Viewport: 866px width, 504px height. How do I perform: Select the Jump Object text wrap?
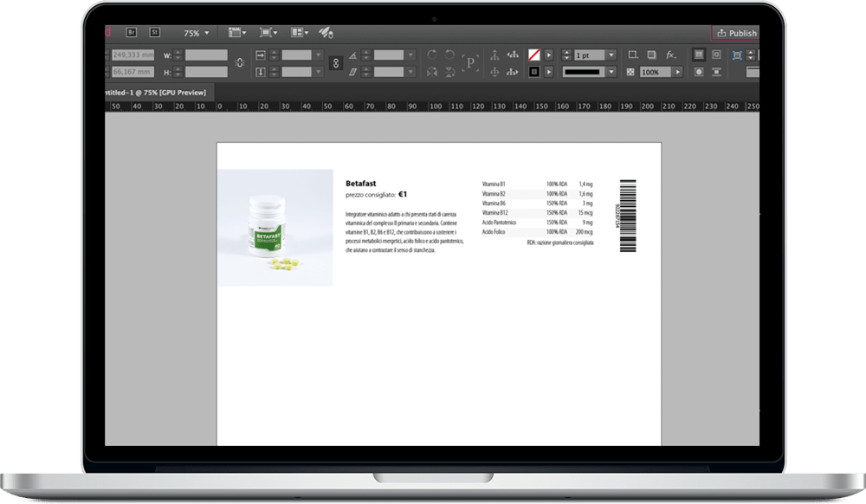pyautogui.click(x=716, y=72)
